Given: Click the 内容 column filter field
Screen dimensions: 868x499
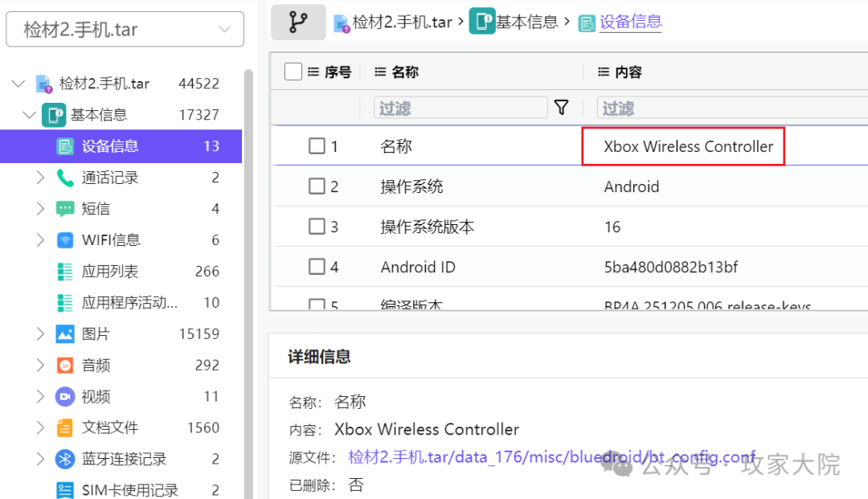Looking at the screenshot, I should [x=732, y=108].
